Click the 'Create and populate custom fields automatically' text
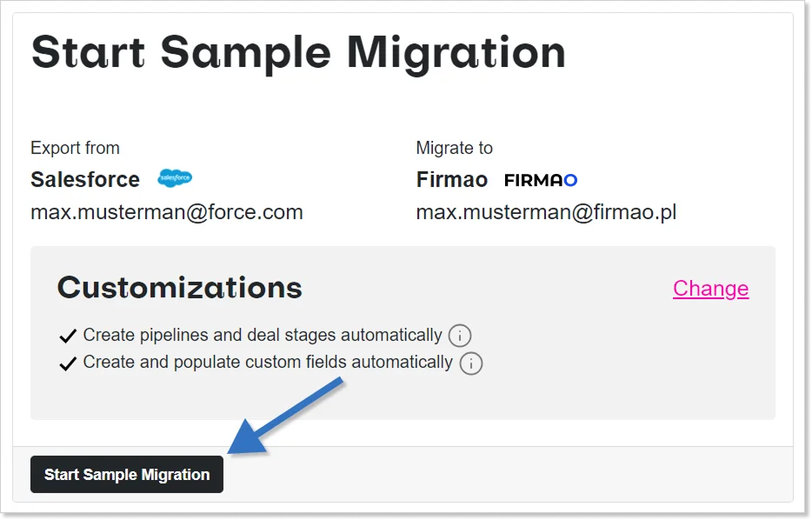 pyautogui.click(x=268, y=363)
